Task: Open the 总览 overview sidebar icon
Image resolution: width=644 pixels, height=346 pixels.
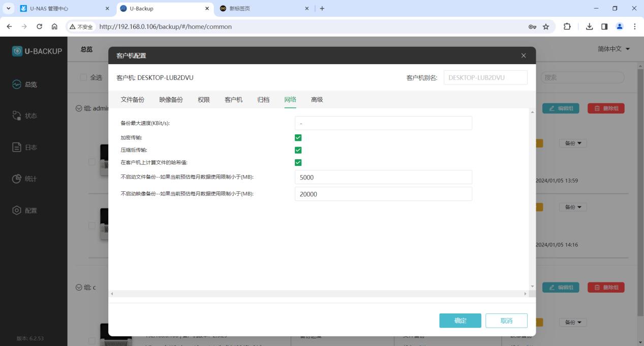Action: pyautogui.click(x=17, y=84)
